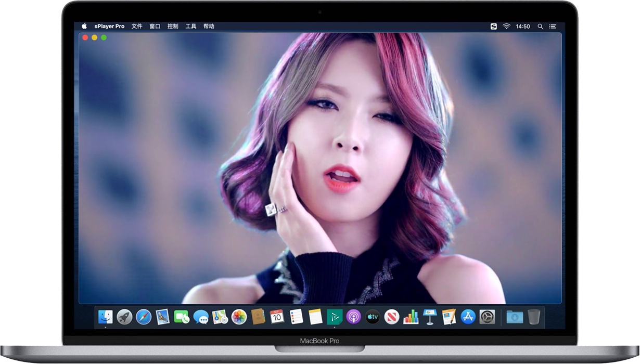The height and width of the screenshot is (364, 640).
Task: Open the Downloads folder stack in dock
Action: click(514, 316)
